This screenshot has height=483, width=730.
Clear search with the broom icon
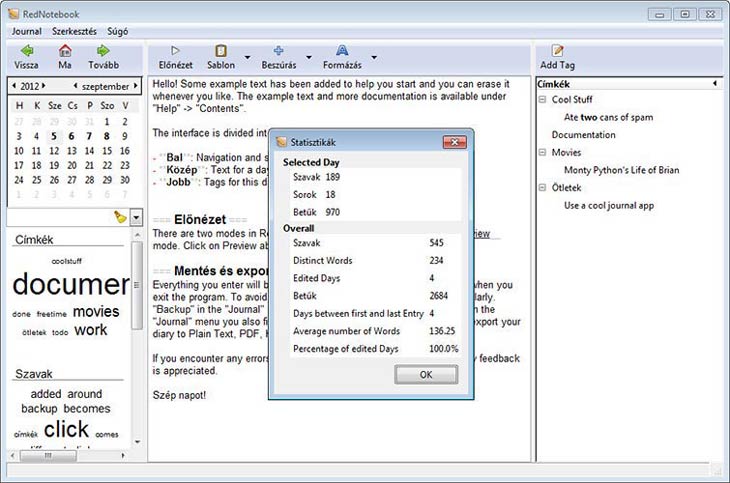121,216
